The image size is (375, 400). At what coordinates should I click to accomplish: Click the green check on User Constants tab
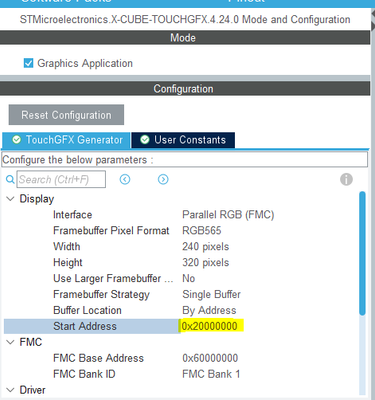[145, 140]
